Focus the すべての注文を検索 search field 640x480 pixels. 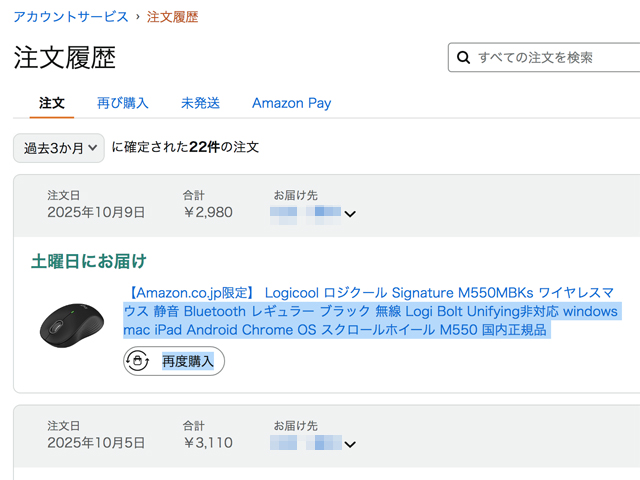(x=550, y=57)
